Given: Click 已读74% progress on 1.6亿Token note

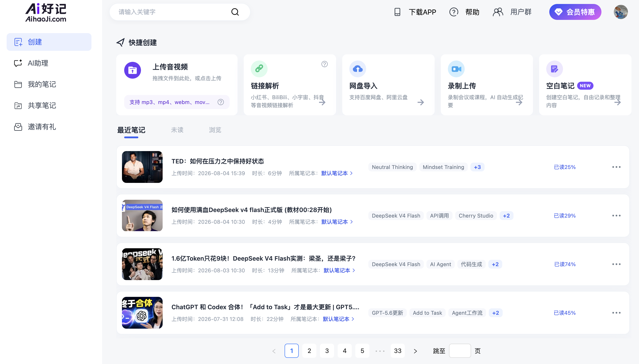Looking at the screenshot, I should click(x=565, y=264).
